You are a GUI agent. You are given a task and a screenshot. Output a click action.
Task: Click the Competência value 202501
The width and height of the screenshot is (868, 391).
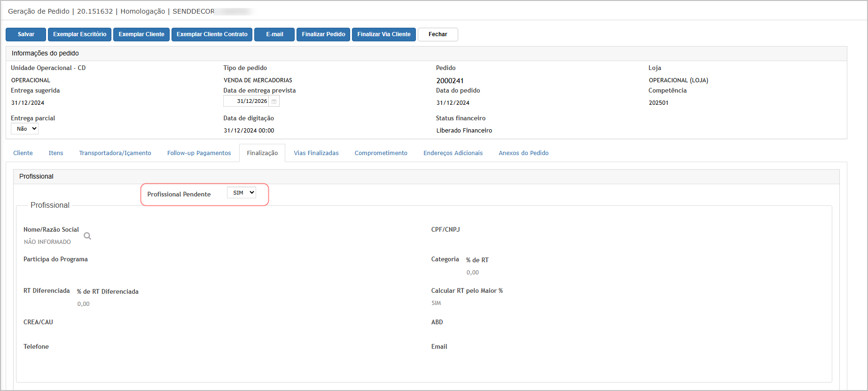[658, 103]
